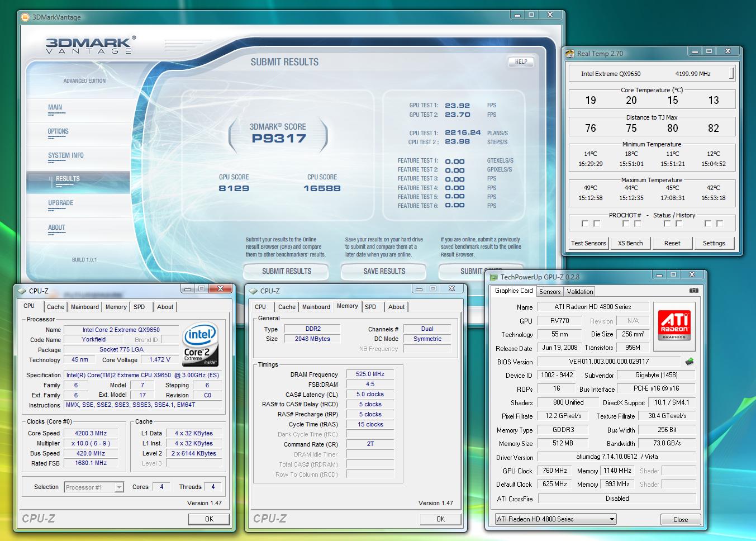Screen dimensions: 756x541
Task: Click OK in the CPU-Z Memory window
Action: coord(440,519)
